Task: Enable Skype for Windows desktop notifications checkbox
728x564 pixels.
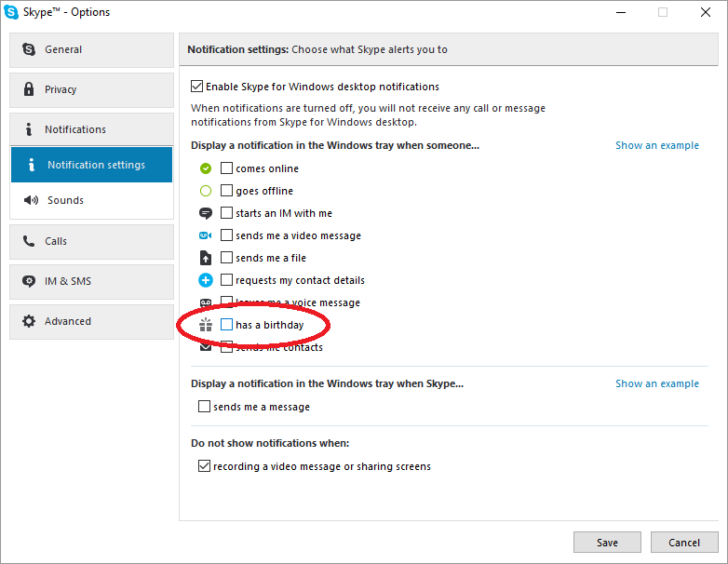Action: click(196, 87)
